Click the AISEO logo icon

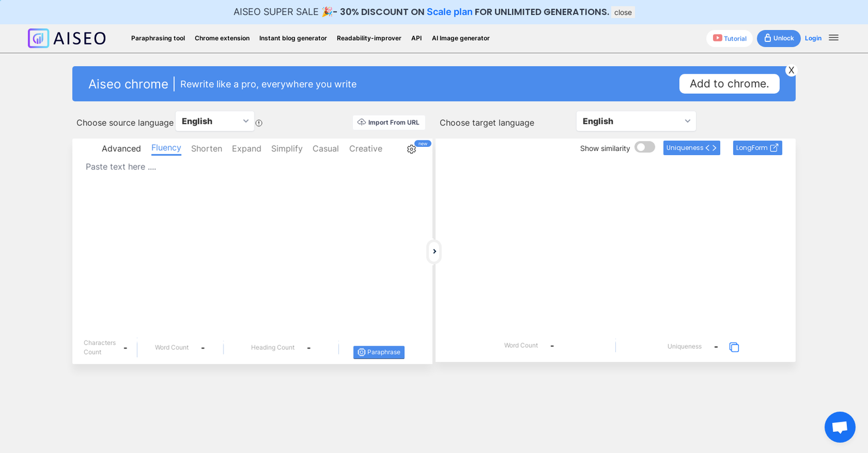click(39, 38)
